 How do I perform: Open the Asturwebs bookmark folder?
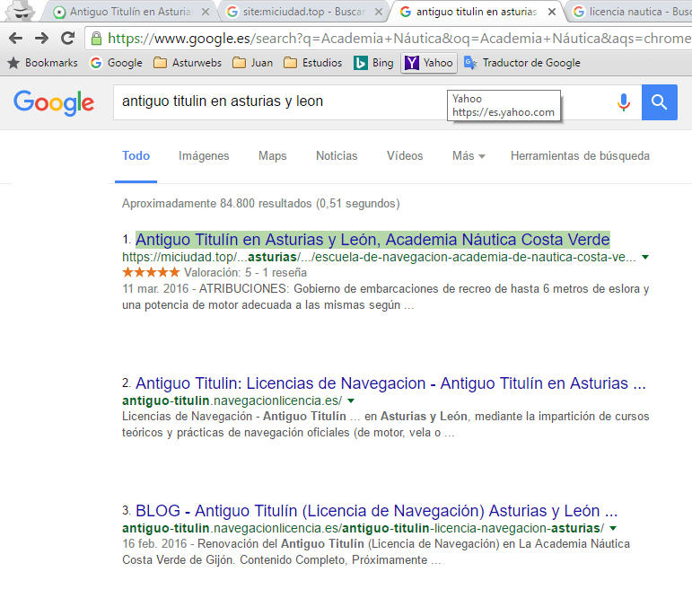tap(188, 63)
